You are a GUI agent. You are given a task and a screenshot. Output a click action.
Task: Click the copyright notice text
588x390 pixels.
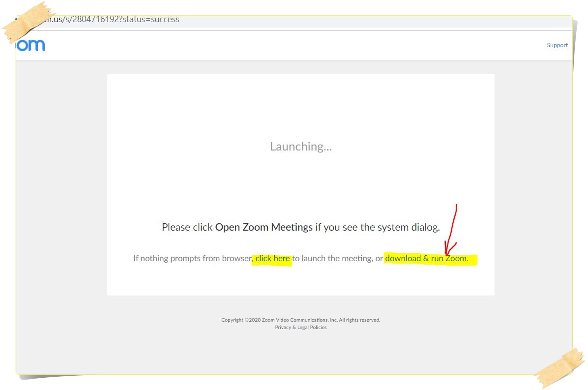point(301,320)
